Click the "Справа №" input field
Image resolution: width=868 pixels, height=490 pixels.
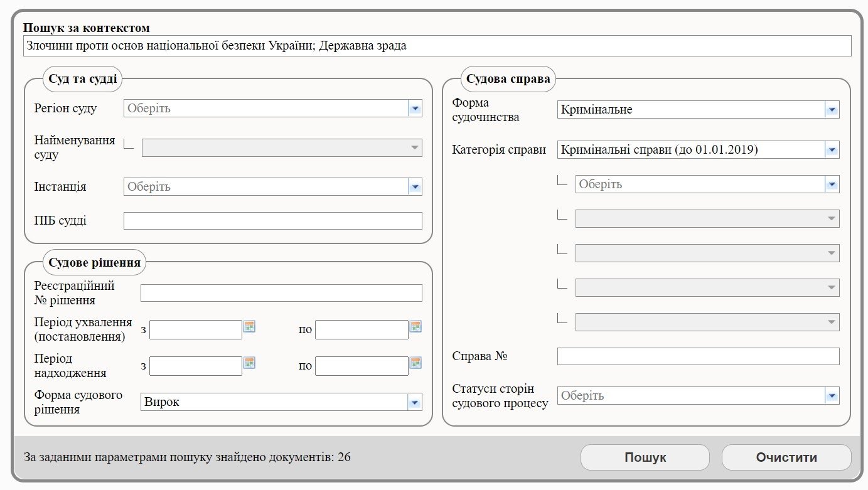pyautogui.click(x=699, y=356)
